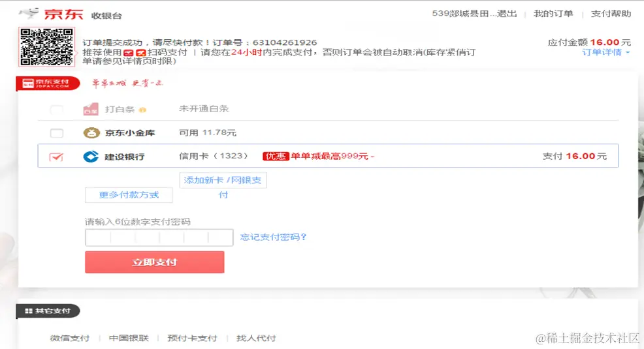The width and height of the screenshot is (644, 349).
Task: Click the 京东小金库 piggy icon
Action: [91, 132]
